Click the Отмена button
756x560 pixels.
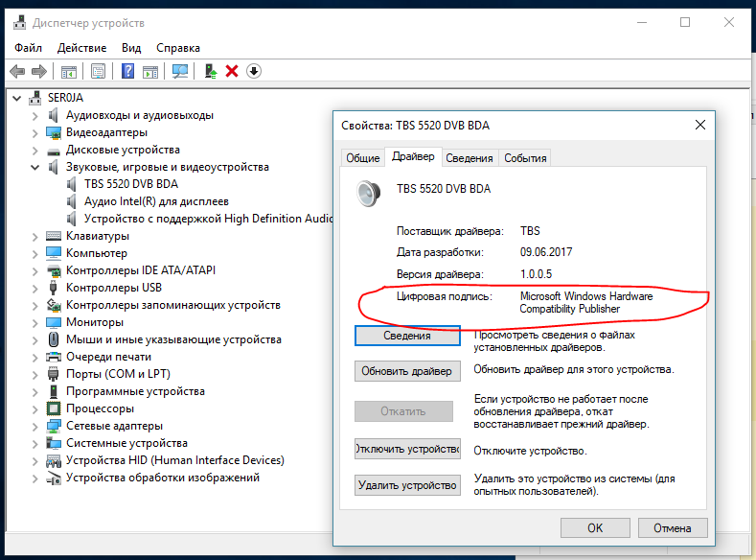pyautogui.click(x=673, y=528)
